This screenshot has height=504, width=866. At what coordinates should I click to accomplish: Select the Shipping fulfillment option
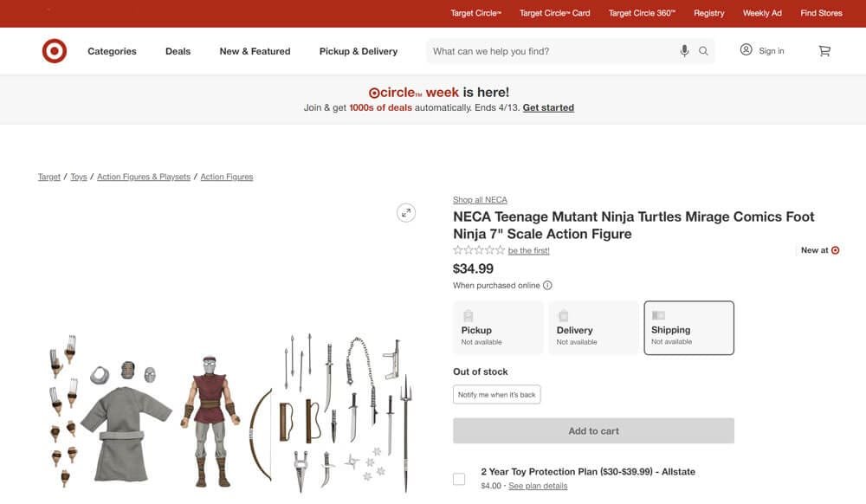tap(688, 327)
